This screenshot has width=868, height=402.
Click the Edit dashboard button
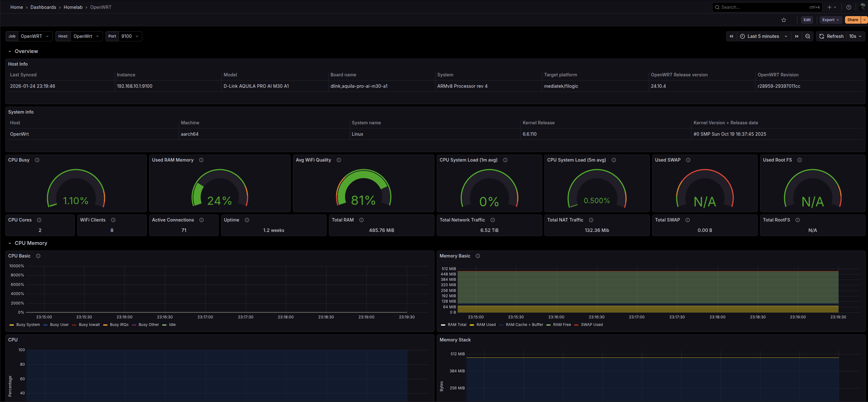807,20
